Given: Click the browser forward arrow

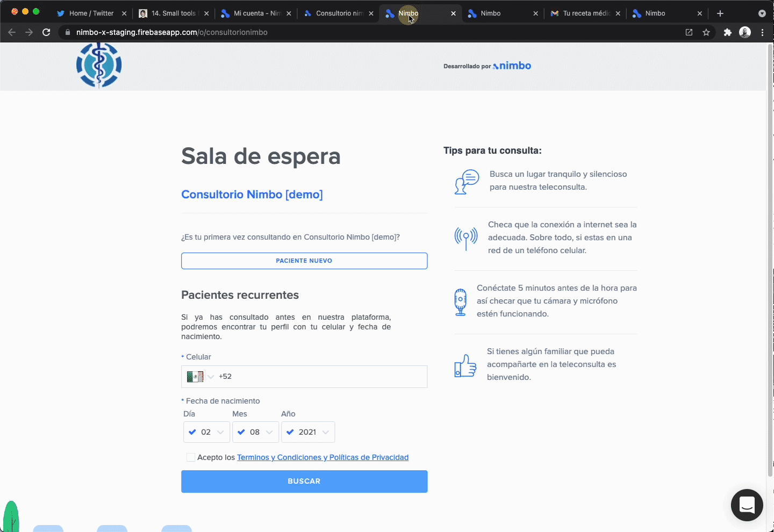Looking at the screenshot, I should 29,32.
